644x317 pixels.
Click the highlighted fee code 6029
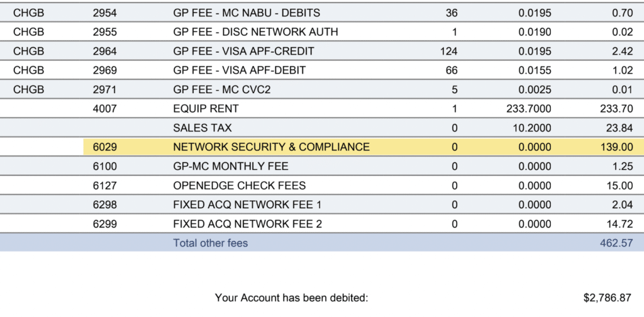pyautogui.click(x=104, y=147)
